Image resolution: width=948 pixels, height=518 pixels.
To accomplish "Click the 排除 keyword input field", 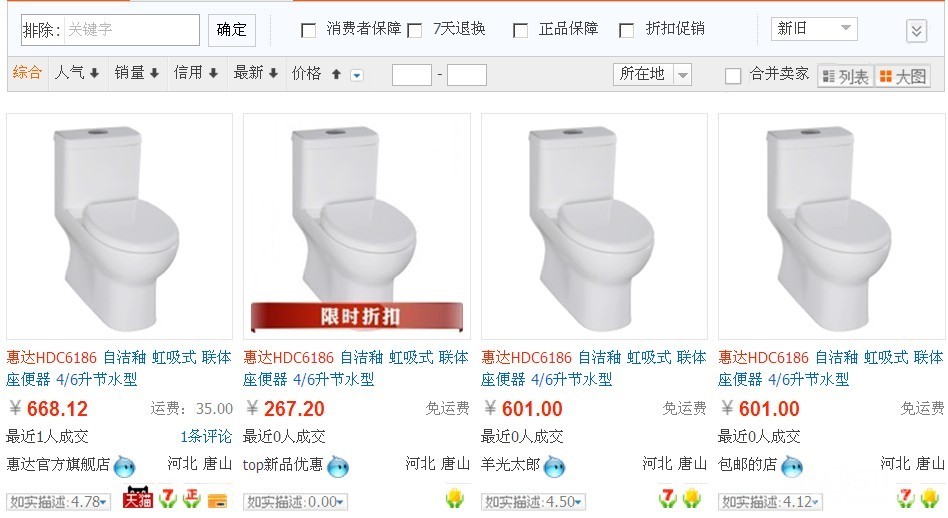I will pos(131,30).
